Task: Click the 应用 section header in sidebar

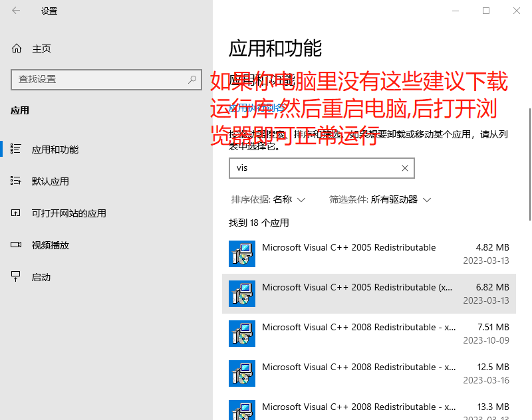Action: coord(20,110)
